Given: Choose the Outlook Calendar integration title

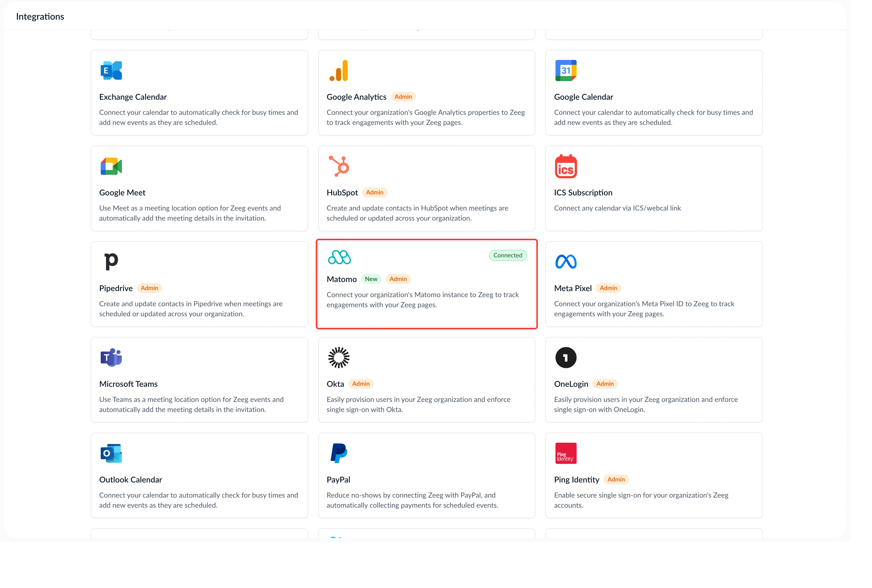Looking at the screenshot, I should pos(130,479).
